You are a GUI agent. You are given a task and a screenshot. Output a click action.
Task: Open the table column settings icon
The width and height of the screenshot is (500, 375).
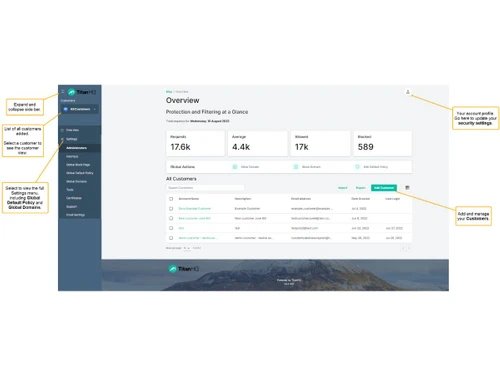click(407, 188)
